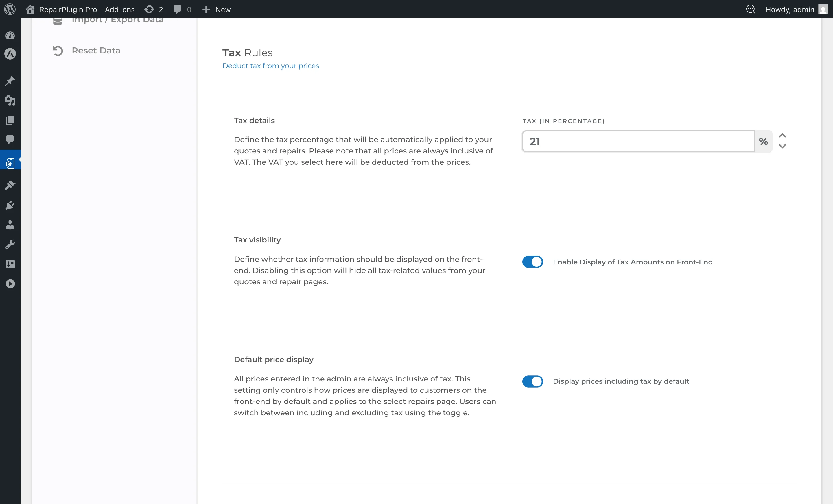Viewport: 833px width, 504px height.
Task: Open the Posts pin icon in sidebar
Action: pyautogui.click(x=10, y=81)
